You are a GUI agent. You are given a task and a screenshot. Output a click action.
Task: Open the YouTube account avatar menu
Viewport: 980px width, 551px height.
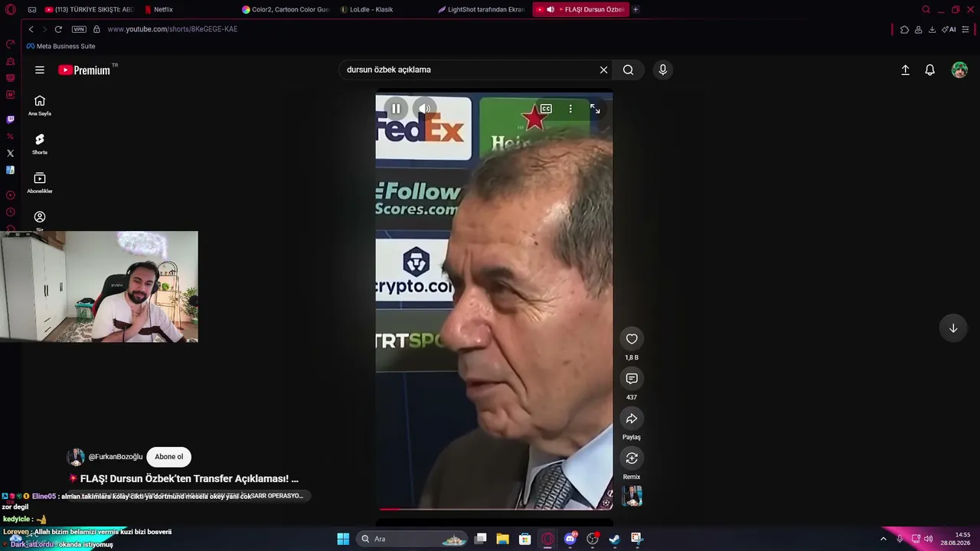(x=959, y=70)
